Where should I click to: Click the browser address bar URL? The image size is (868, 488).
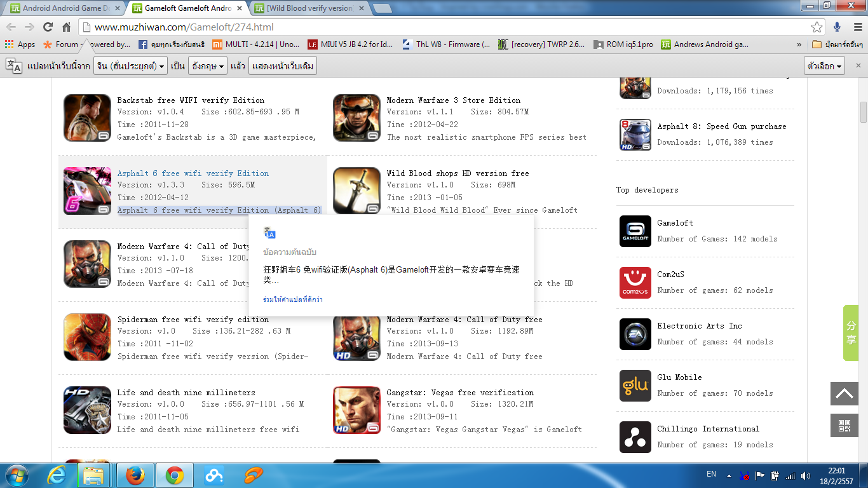(184, 27)
